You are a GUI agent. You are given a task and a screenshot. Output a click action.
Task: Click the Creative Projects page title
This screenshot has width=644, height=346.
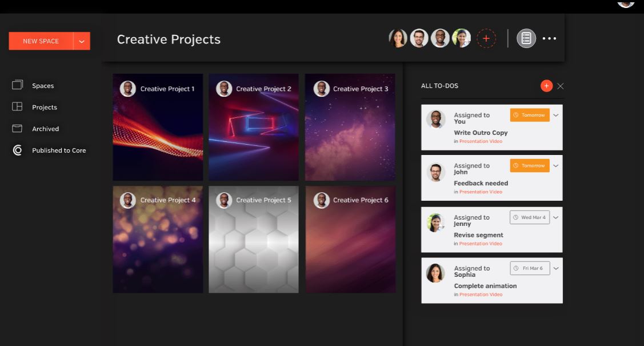coord(169,39)
